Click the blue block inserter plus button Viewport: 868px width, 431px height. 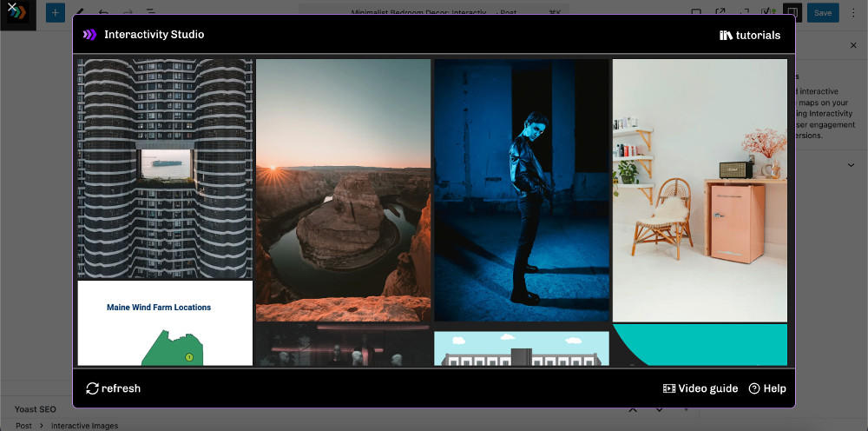56,13
